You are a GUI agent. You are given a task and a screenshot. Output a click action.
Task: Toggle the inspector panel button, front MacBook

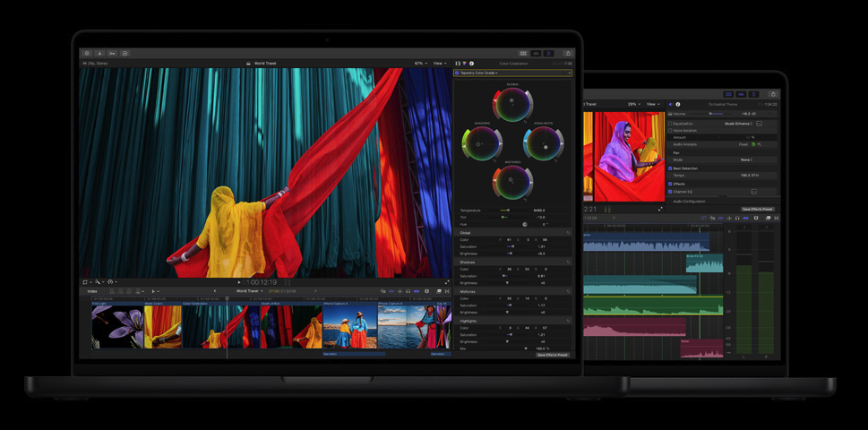pyautogui.click(x=548, y=53)
